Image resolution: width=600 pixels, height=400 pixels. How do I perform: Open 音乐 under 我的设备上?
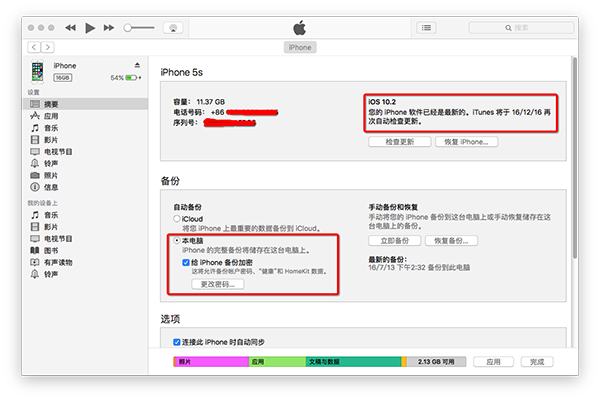tap(86, 215)
